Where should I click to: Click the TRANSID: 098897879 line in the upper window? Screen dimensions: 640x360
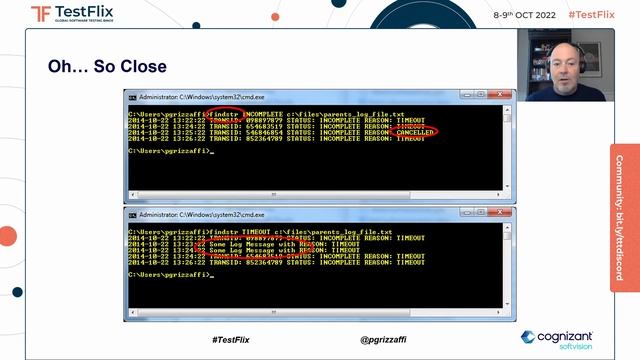click(x=276, y=120)
